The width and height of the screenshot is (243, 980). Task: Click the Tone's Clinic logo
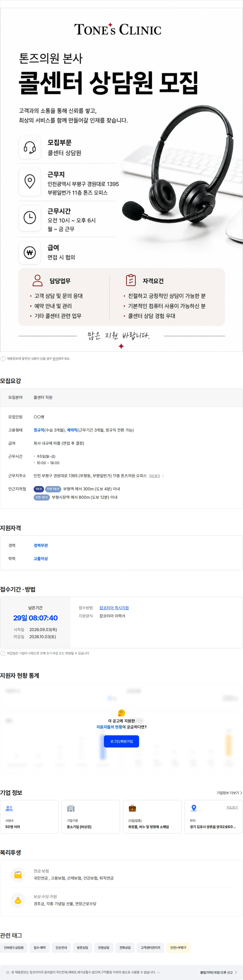[x=118, y=29]
